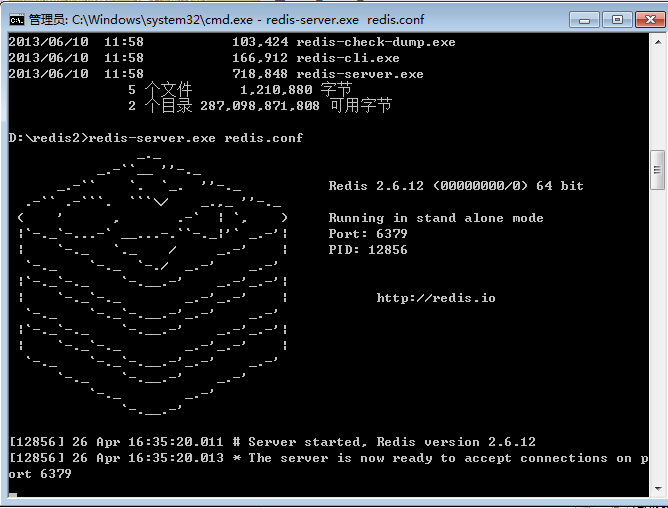This screenshot has width=668, height=508.
Task: Click the 718,848 file size
Action: tap(260, 74)
